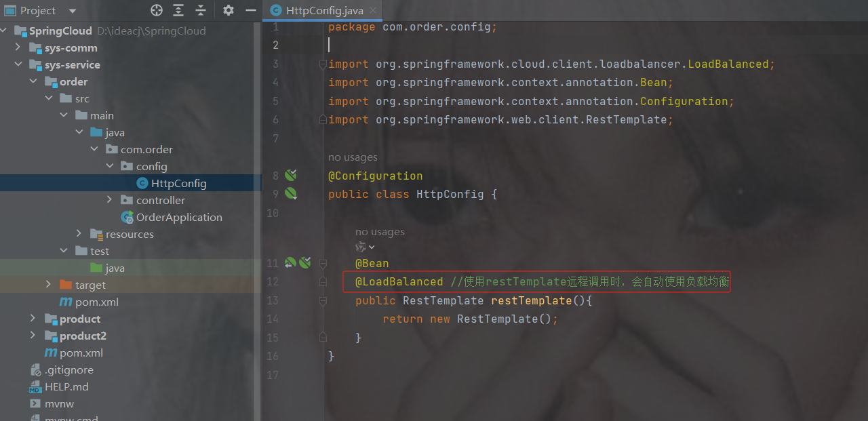Click the Project panel vertical scrollbar
This screenshot has height=421, width=868.
click(x=257, y=220)
